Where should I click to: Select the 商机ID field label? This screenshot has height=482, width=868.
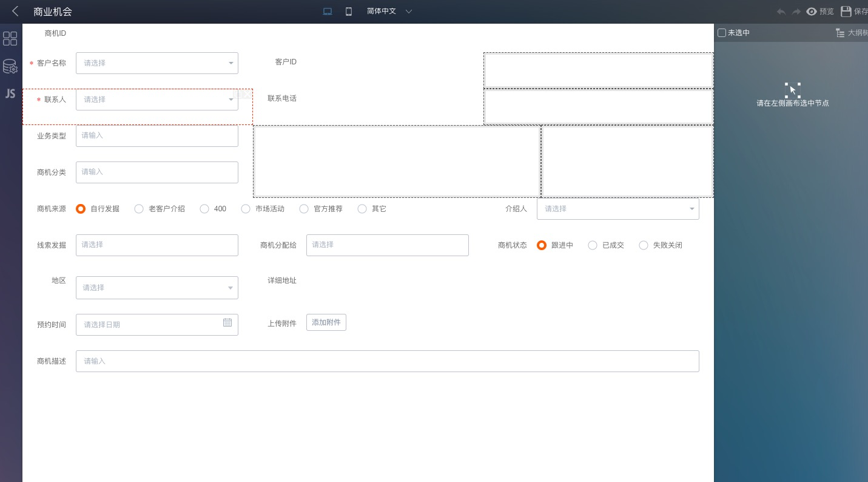pos(55,33)
